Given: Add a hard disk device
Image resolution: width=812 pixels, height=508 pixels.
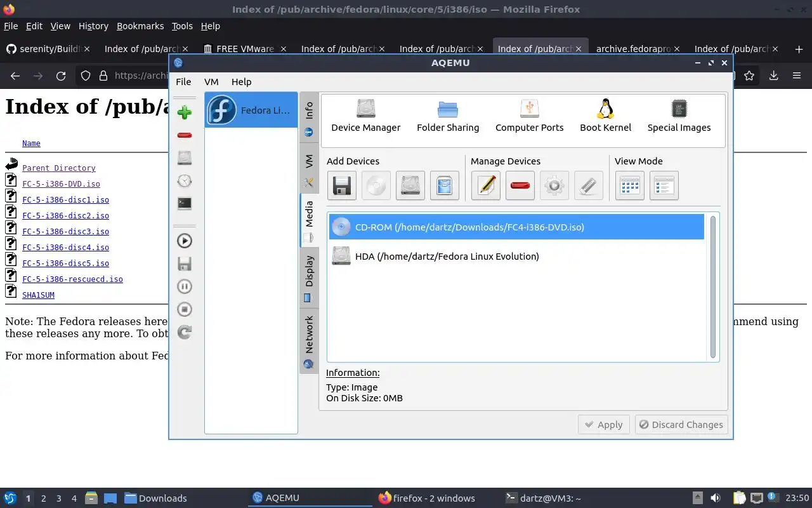Looking at the screenshot, I should (410, 186).
